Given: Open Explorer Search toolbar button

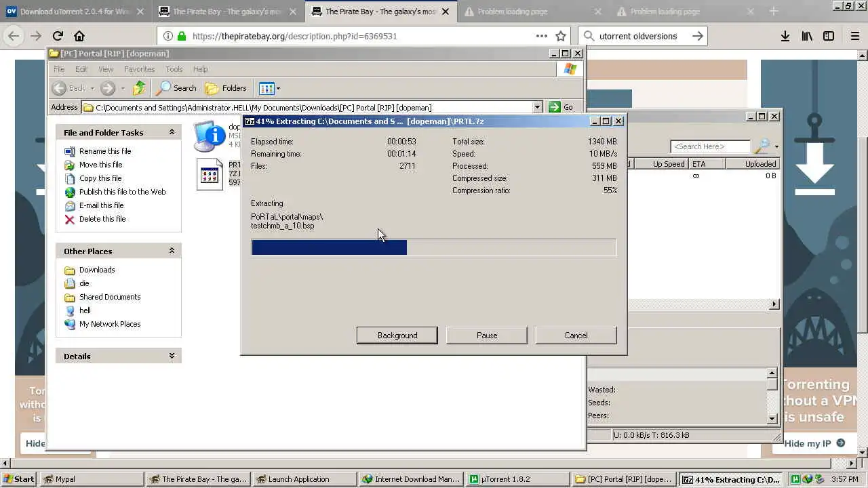Looking at the screenshot, I should (176, 88).
